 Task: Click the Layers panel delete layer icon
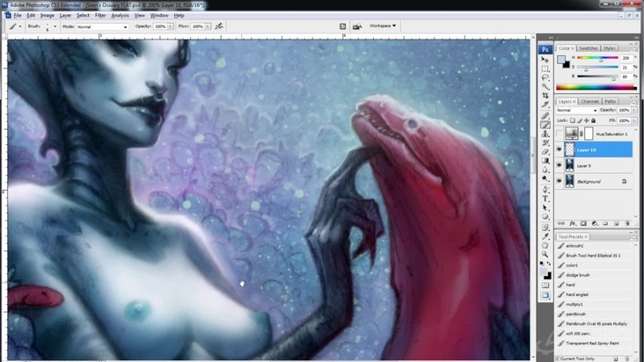[x=627, y=223]
